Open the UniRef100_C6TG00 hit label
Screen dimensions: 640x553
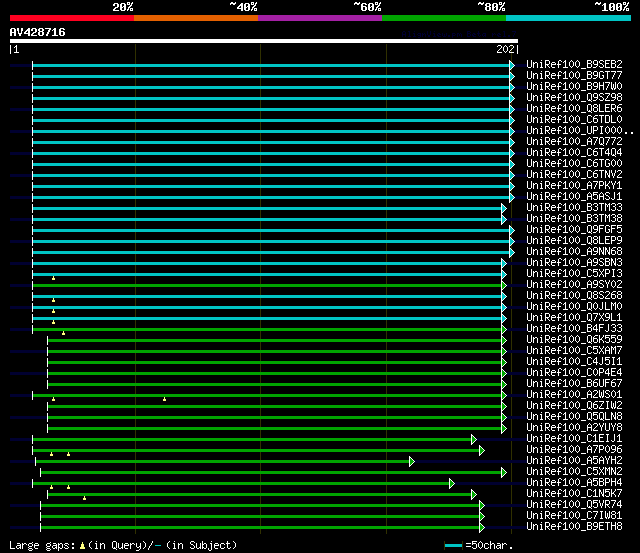tap(574, 164)
